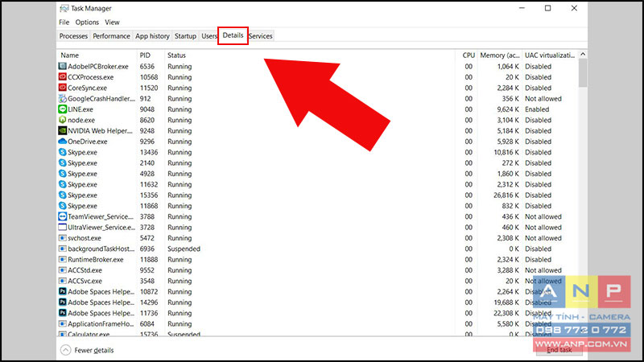Open the View menu

(x=112, y=23)
